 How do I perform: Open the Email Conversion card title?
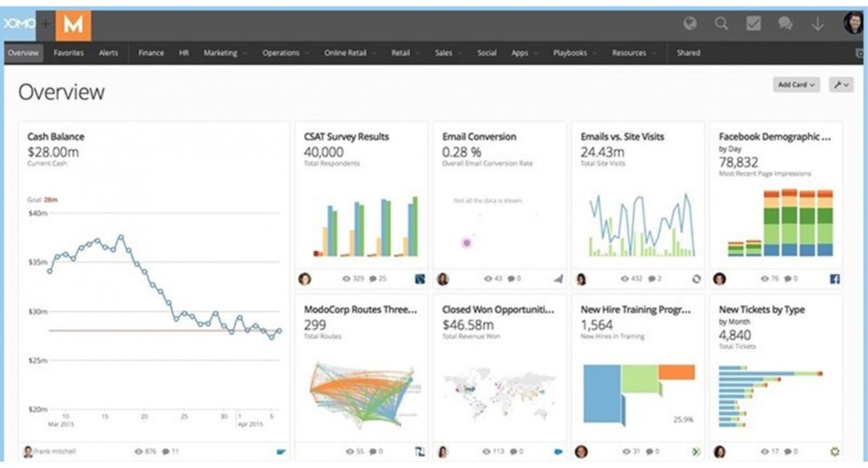[x=479, y=136]
